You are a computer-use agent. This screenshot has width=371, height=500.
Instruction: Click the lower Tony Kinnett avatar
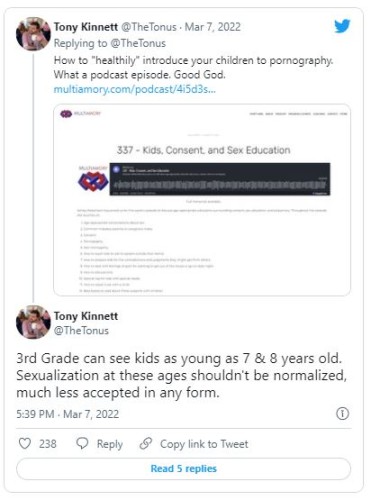coord(33,322)
